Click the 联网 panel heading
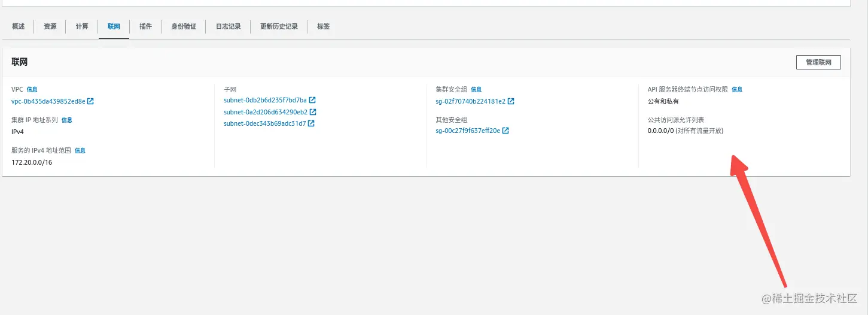Image resolution: width=868 pixels, height=315 pixels. point(20,62)
